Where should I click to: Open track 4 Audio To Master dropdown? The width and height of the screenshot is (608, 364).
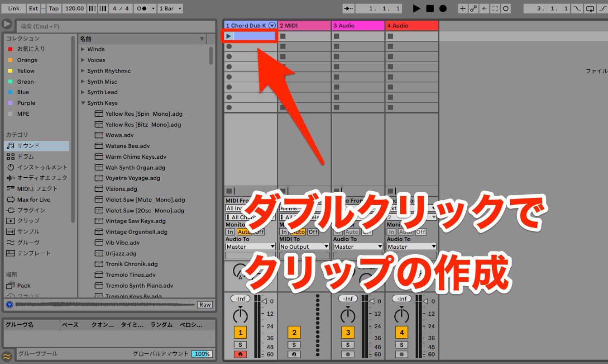pyautogui.click(x=412, y=246)
